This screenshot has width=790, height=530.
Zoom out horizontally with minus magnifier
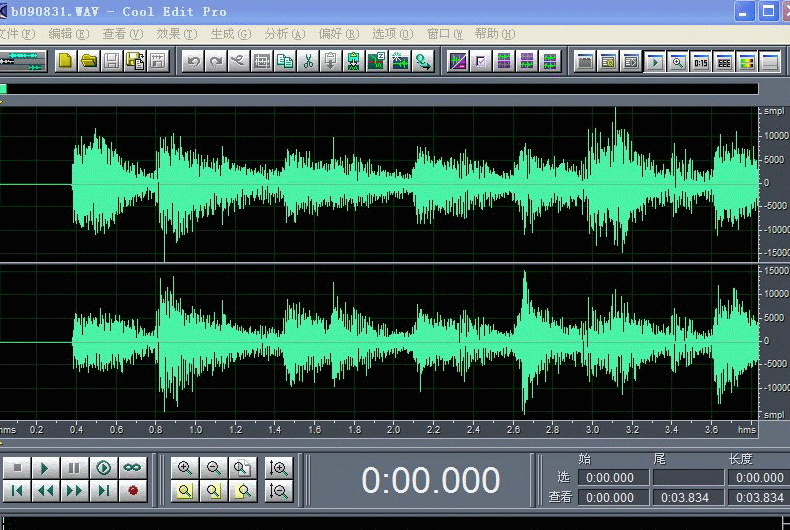[214, 468]
